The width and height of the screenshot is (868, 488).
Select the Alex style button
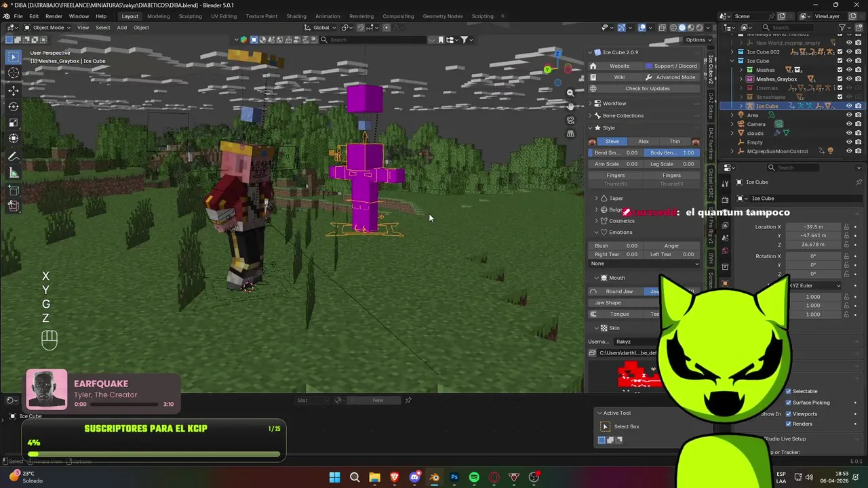click(x=643, y=142)
